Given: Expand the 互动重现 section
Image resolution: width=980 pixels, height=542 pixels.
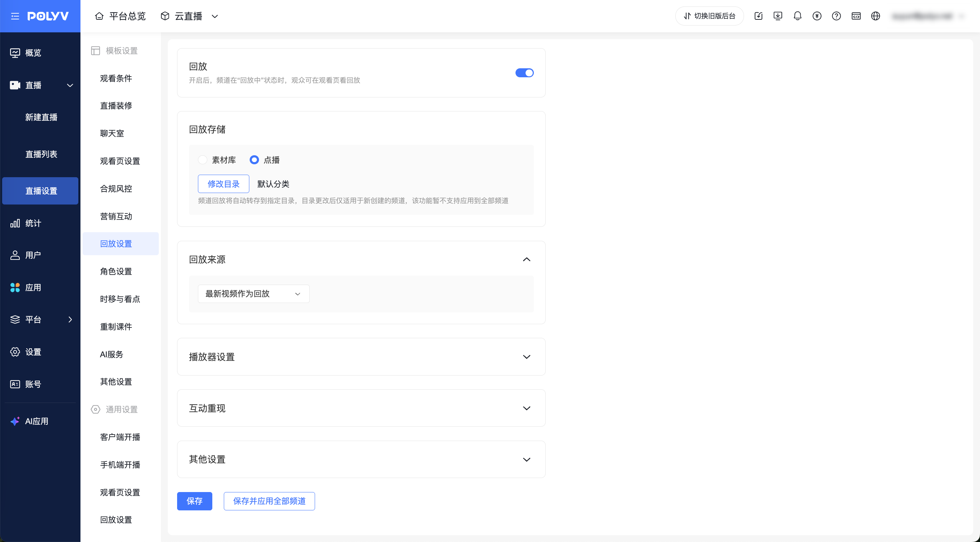Looking at the screenshot, I should click(x=527, y=408).
